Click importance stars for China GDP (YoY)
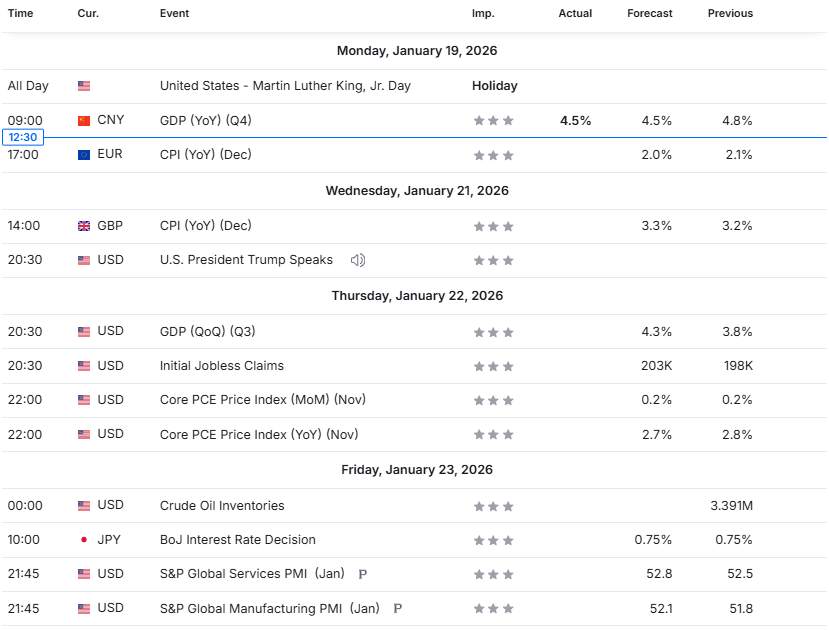Image resolution: width=829 pixels, height=630 pixels. tap(494, 120)
